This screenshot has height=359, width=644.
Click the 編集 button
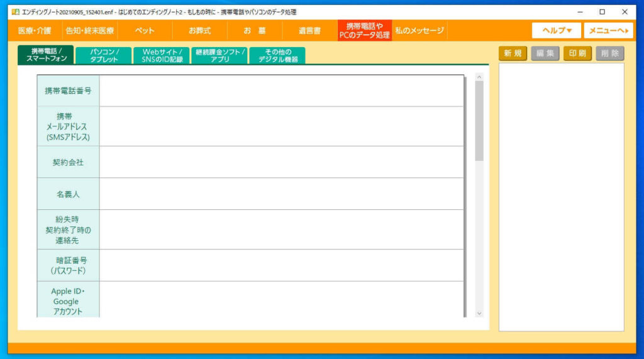[545, 53]
